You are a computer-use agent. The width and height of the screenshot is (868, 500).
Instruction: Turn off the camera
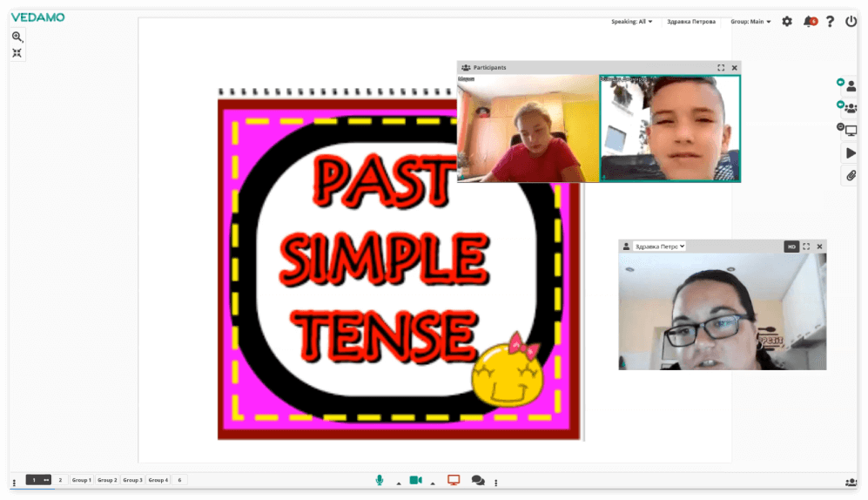click(x=415, y=480)
